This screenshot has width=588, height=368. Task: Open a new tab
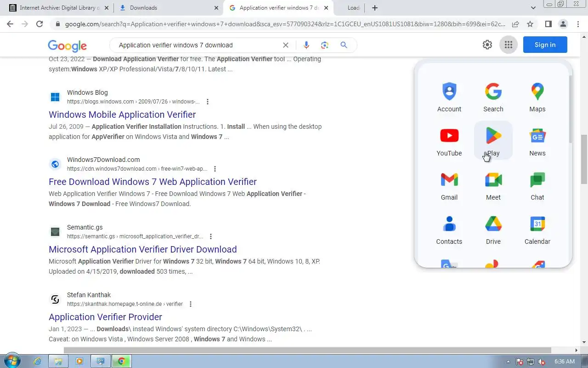point(375,8)
